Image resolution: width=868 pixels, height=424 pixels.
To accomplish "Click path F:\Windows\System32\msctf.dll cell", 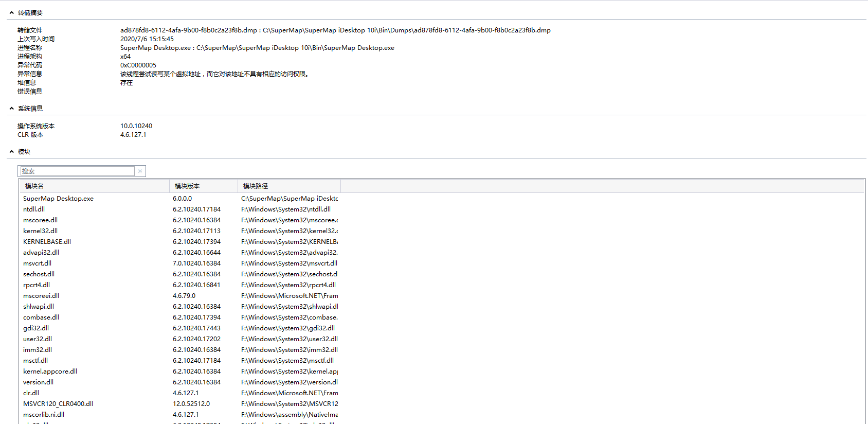I will point(287,361).
